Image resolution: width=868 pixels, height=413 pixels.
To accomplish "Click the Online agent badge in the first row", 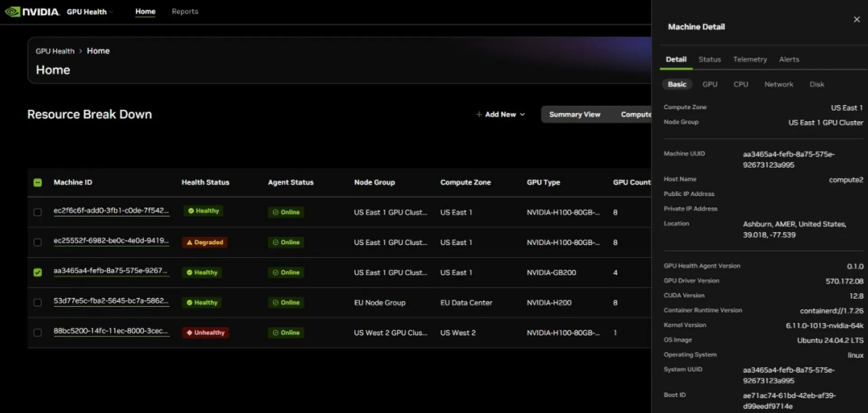I will (x=286, y=212).
